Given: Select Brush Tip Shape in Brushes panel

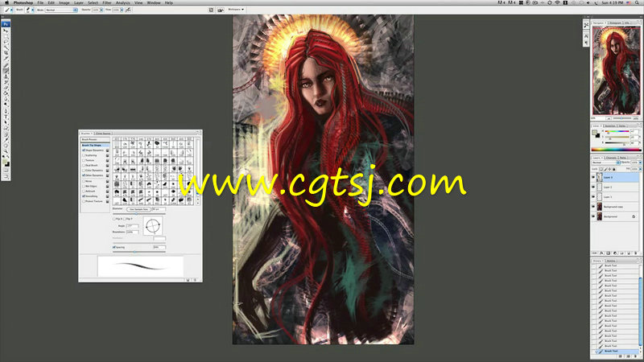Looking at the screenshot, I should tap(95, 146).
